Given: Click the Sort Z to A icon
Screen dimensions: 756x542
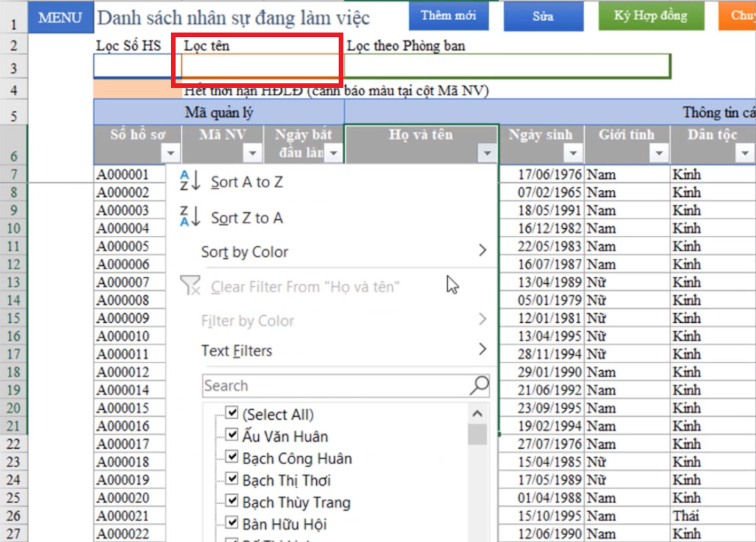Looking at the screenshot, I should click(188, 216).
